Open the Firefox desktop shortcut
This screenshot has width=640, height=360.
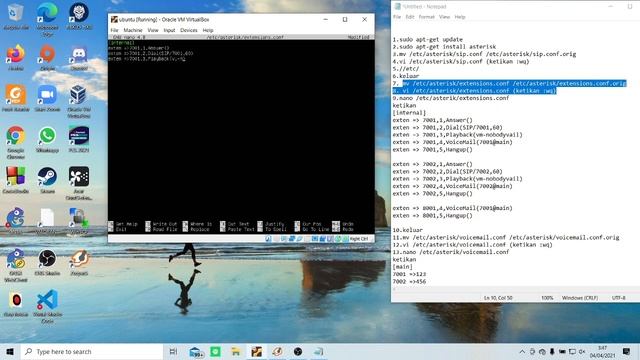click(16, 58)
